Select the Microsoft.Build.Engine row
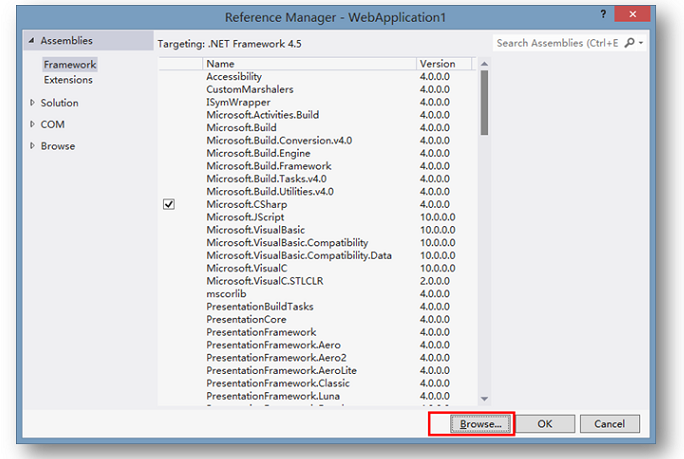 318,153
